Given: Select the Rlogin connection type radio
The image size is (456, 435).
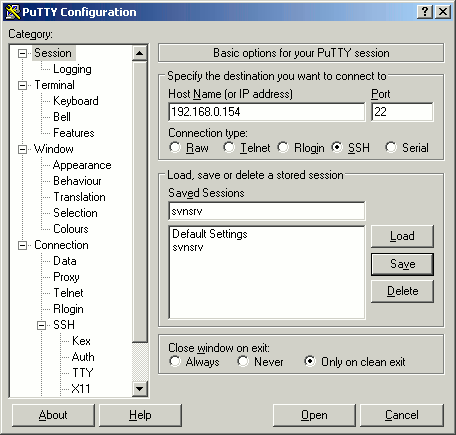Looking at the screenshot, I should pos(283,147).
